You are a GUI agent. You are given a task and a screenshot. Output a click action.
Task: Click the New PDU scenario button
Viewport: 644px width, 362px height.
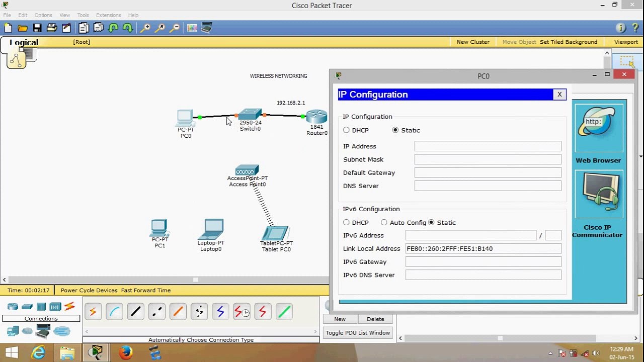coord(340,319)
